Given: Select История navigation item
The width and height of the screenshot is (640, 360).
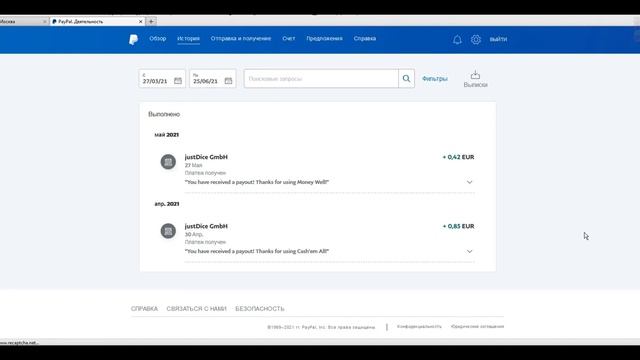Looking at the screenshot, I should 189,38.
